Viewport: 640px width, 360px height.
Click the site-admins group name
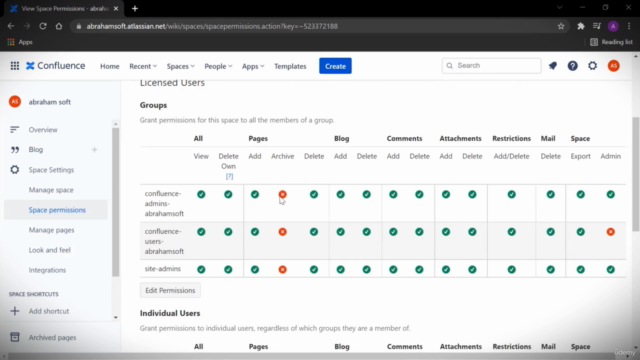pos(162,269)
